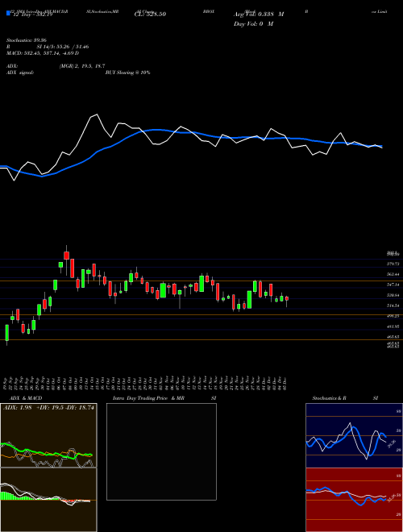Click the 562.44 price axis label
Image resolution: width=403 pixels, height=532 pixels.
coord(393,274)
